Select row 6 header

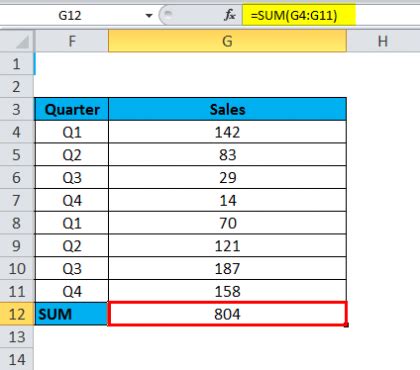(x=17, y=178)
